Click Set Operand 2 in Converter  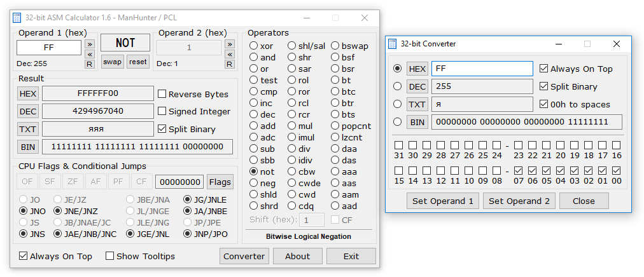coord(519,201)
